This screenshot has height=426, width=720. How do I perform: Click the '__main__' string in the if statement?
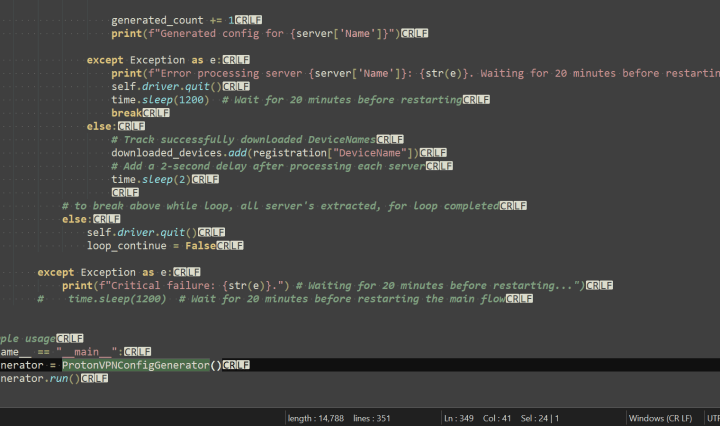[86, 351]
